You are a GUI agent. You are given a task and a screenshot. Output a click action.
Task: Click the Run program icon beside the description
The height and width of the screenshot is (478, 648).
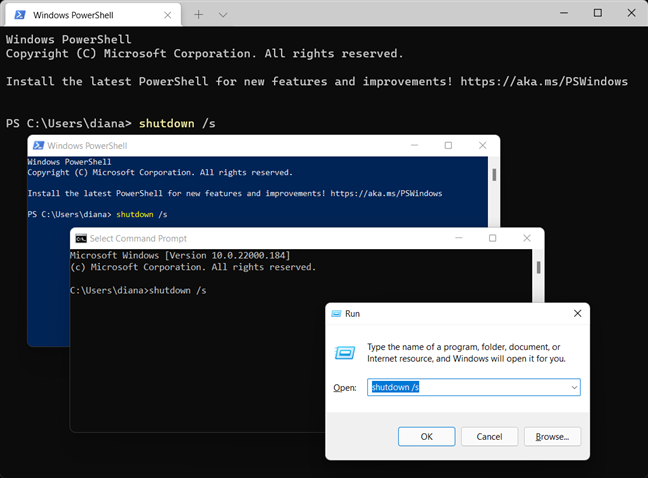(x=344, y=352)
